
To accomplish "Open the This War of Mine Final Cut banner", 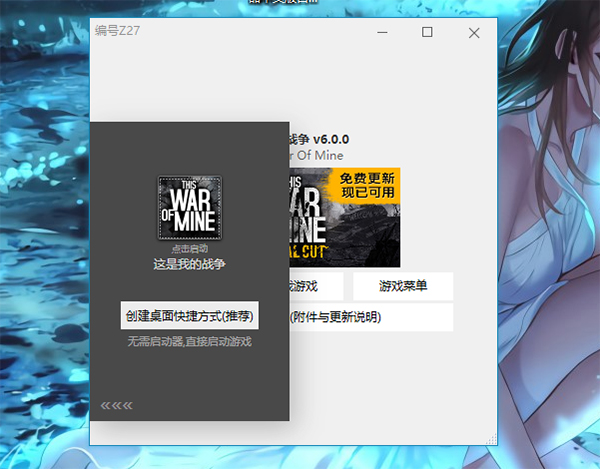I will point(345,217).
